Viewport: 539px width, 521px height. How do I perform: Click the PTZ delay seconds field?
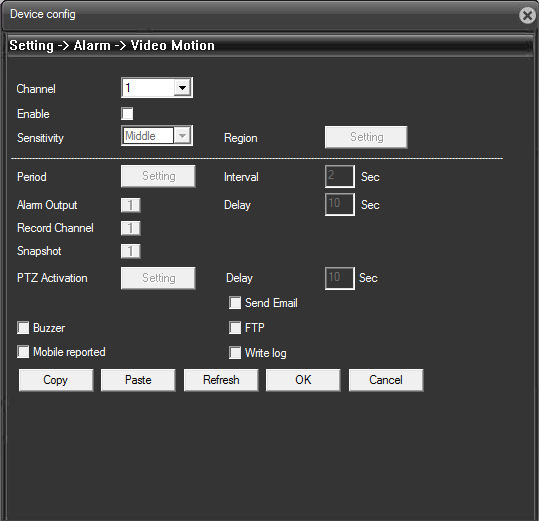pos(340,278)
